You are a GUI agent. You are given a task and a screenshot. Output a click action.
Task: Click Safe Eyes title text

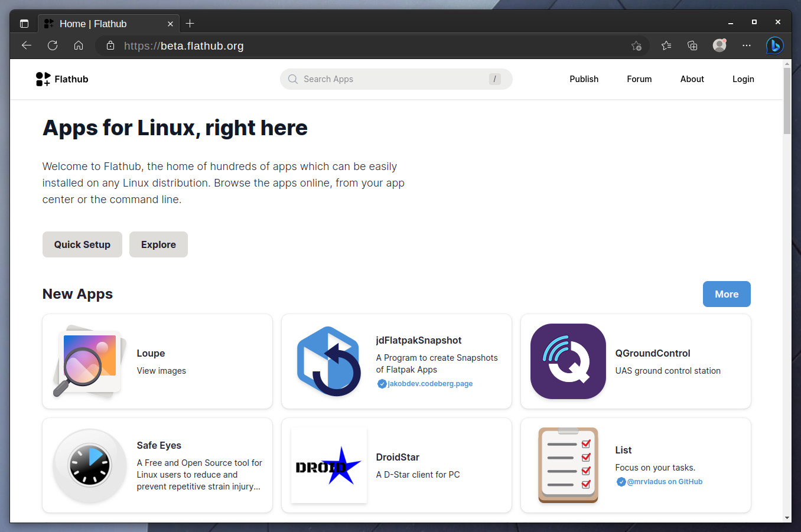(x=159, y=445)
